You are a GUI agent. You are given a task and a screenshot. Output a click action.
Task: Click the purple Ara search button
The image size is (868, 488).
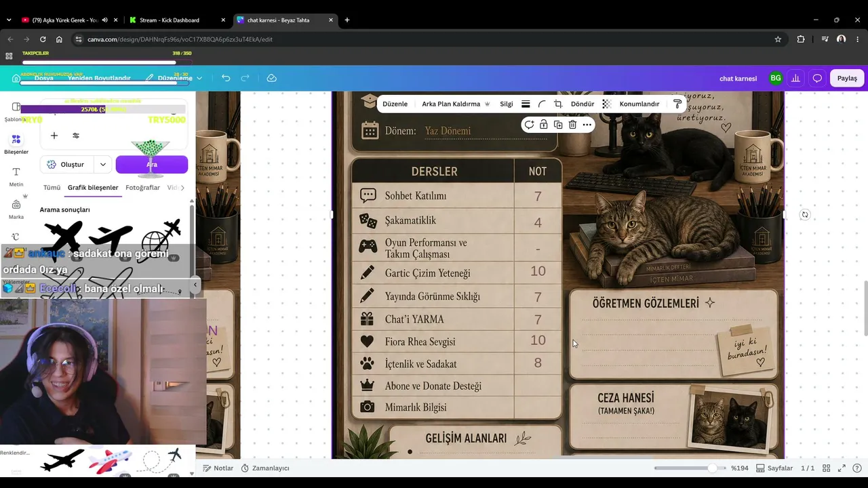pyautogui.click(x=152, y=164)
